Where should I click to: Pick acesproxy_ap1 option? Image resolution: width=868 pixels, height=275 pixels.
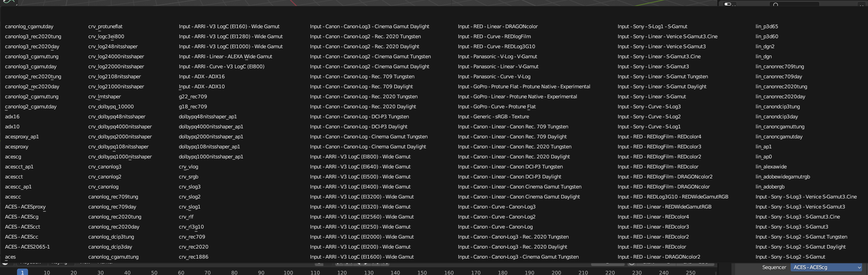pyautogui.click(x=22, y=137)
